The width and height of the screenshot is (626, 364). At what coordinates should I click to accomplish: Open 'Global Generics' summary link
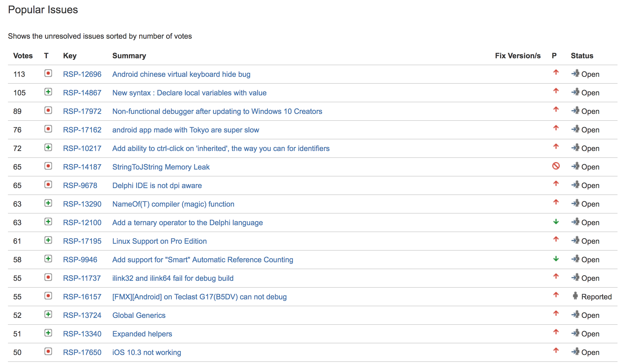pyautogui.click(x=139, y=315)
